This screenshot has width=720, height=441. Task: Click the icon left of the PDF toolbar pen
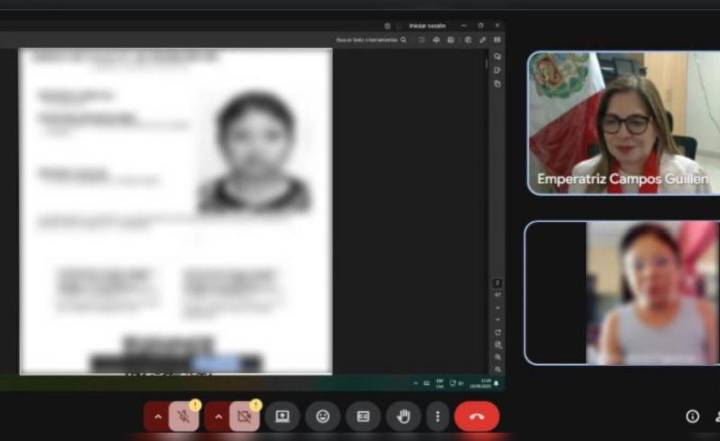(x=468, y=40)
